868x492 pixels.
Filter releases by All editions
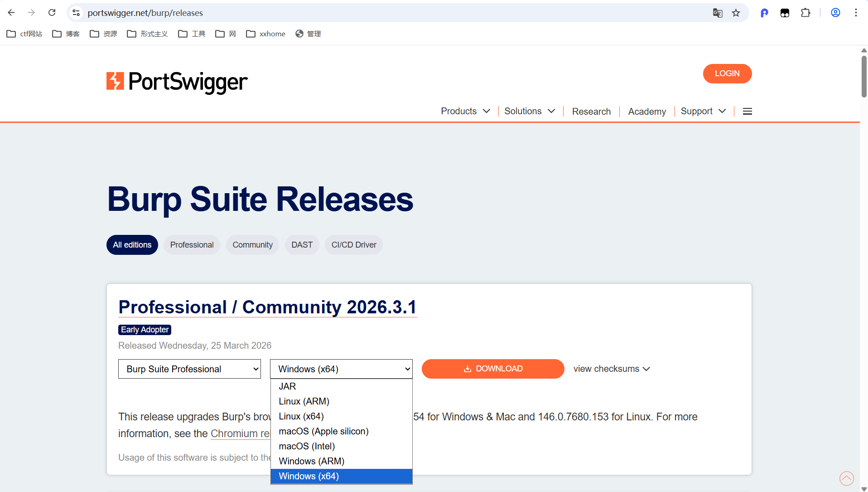pyautogui.click(x=132, y=245)
